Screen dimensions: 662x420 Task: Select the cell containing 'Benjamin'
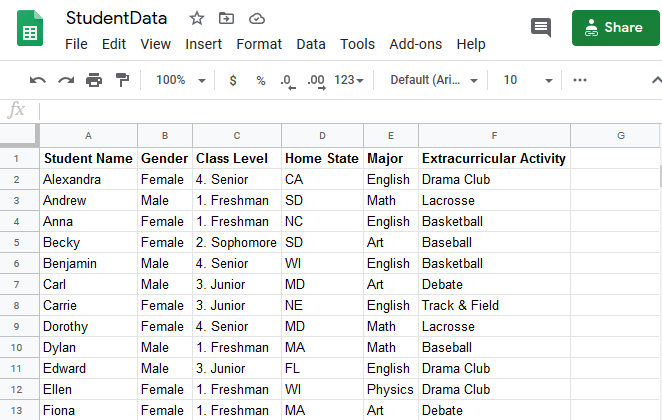coord(88,263)
